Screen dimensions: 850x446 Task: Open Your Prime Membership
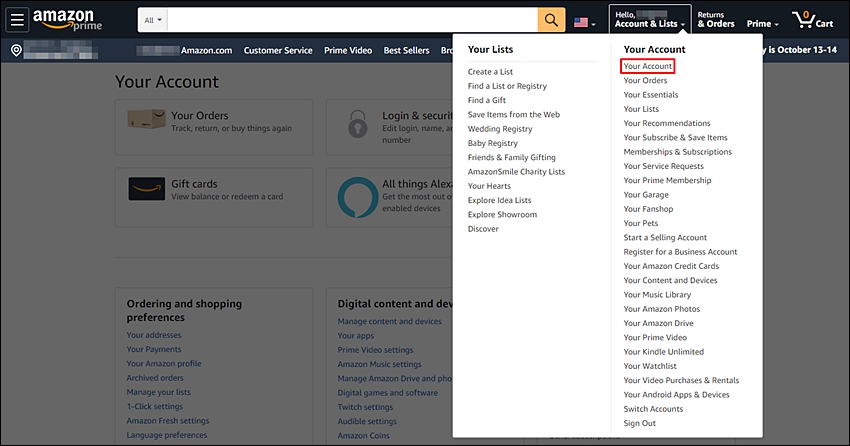pos(667,180)
